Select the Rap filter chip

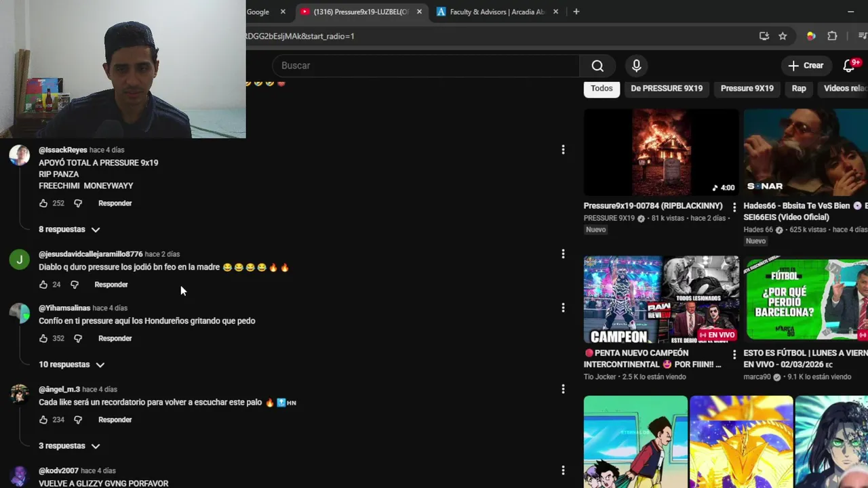tap(799, 88)
